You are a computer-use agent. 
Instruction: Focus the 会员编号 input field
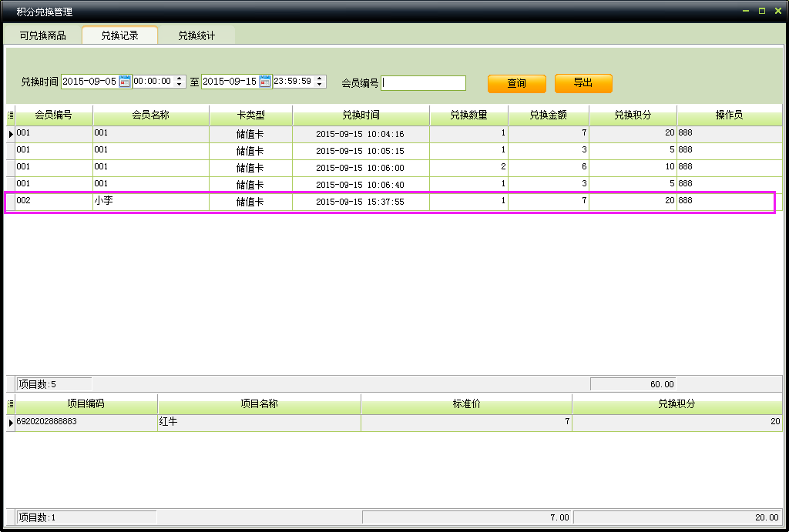tap(424, 83)
